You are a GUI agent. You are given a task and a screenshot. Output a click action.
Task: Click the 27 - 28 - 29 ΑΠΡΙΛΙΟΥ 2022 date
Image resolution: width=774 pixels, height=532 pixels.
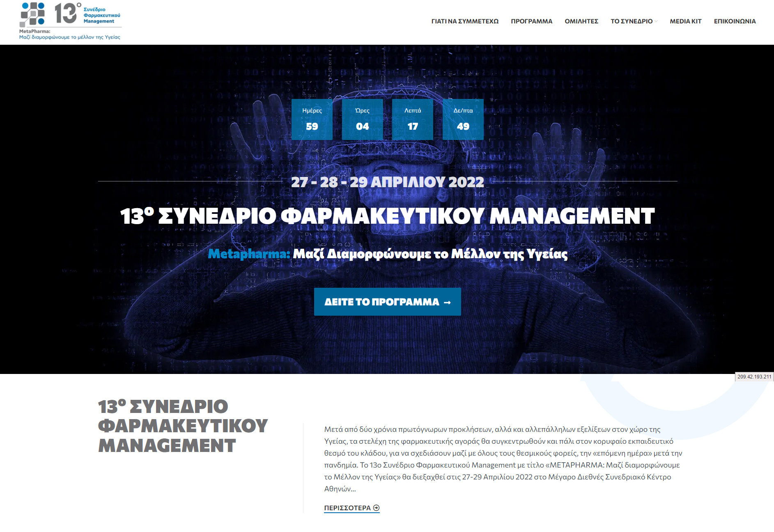pyautogui.click(x=387, y=182)
